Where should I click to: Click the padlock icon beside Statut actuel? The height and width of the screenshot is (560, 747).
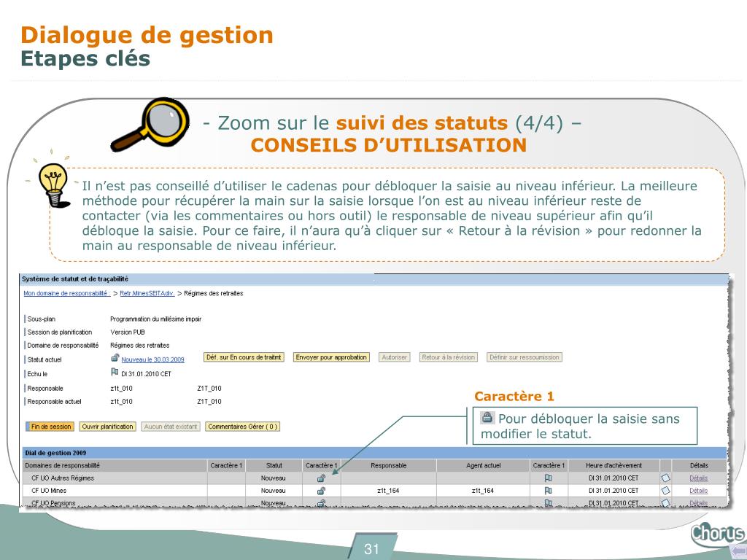[115, 358]
